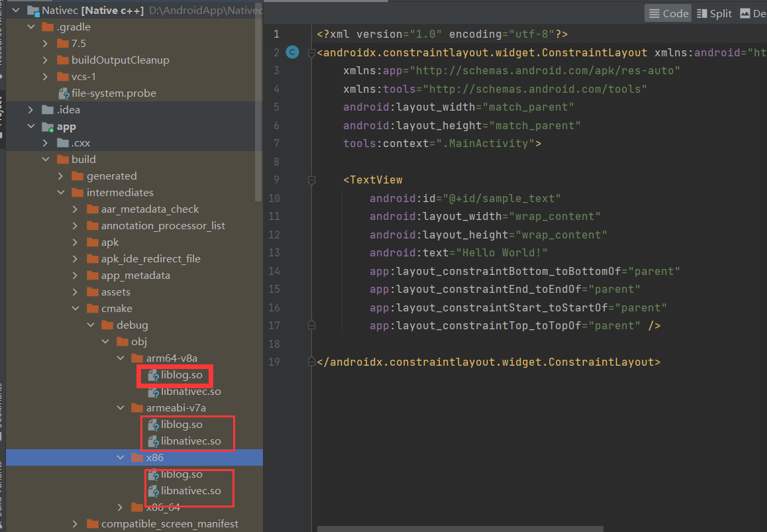Click liblog.so file icon under arm64-v8a
767x532 pixels.
(x=154, y=376)
